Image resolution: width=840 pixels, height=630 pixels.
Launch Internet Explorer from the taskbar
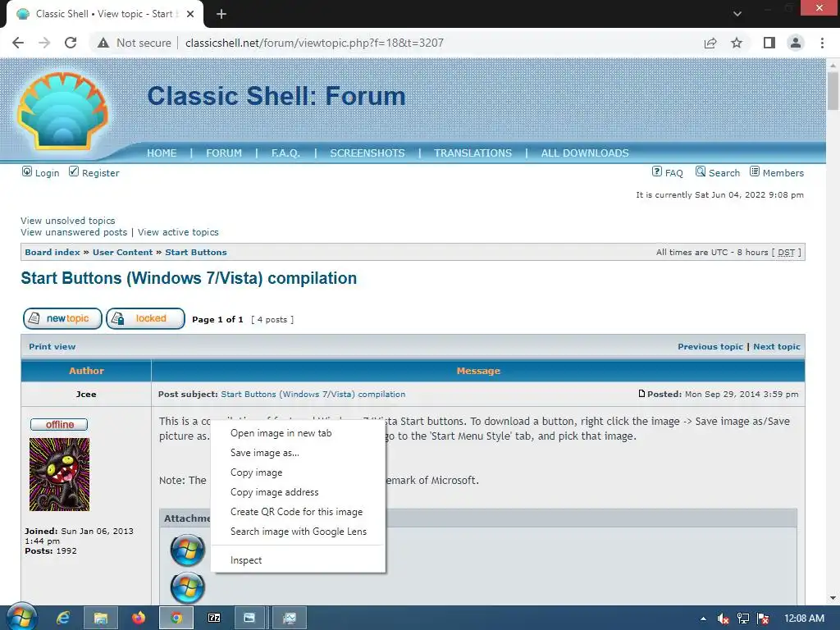[63, 619]
